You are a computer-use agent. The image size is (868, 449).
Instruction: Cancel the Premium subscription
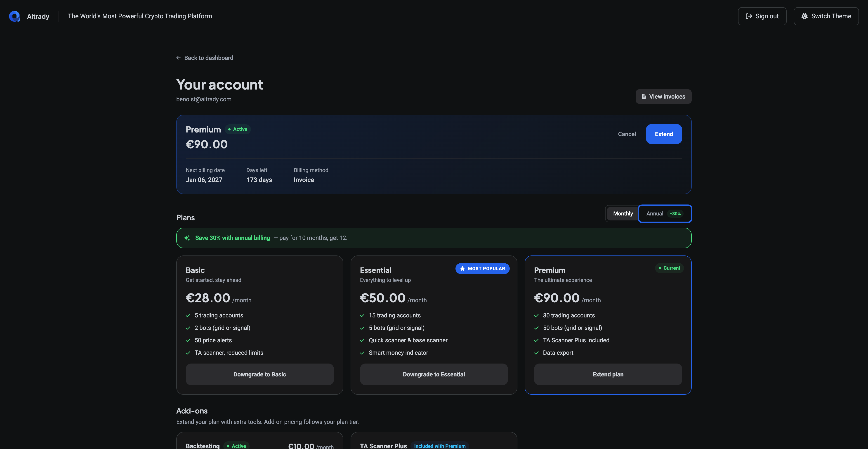click(x=627, y=134)
